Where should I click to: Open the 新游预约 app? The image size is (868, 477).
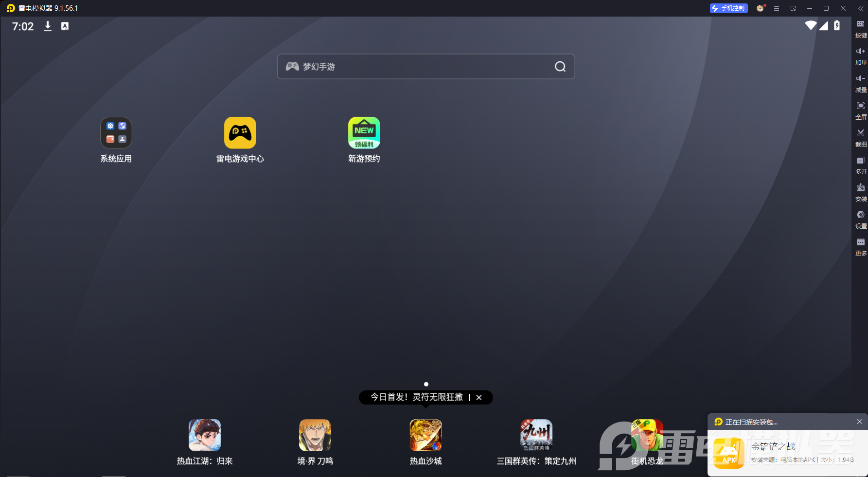click(364, 140)
